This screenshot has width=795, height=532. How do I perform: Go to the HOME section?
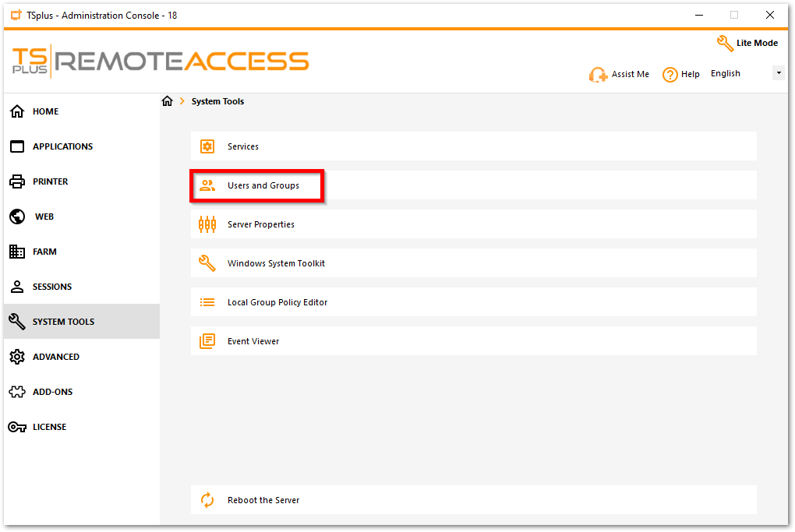[45, 111]
